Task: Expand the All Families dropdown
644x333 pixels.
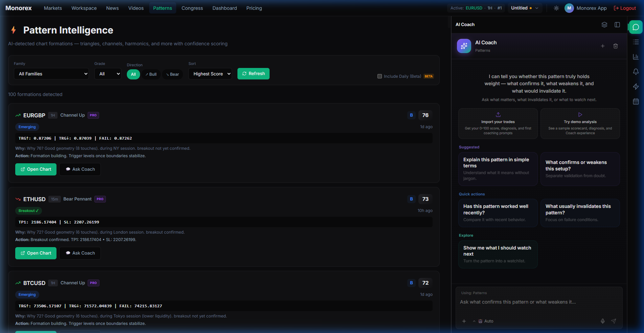Action: [51, 74]
